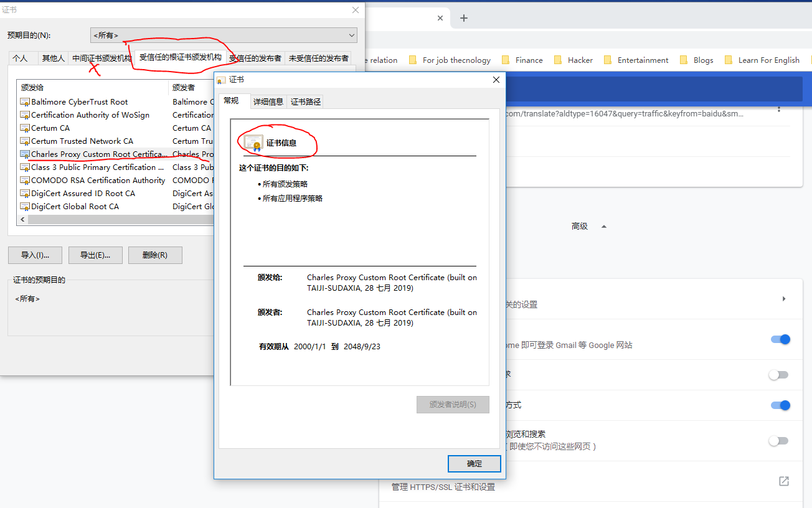
Task: Select Charles Proxy Custom Root certificate icon
Action: pyautogui.click(x=25, y=154)
